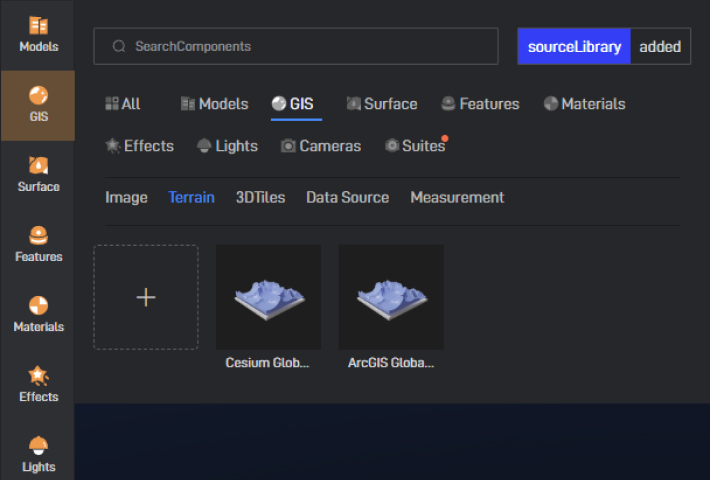Open the Measurement sub-tab

tap(457, 197)
